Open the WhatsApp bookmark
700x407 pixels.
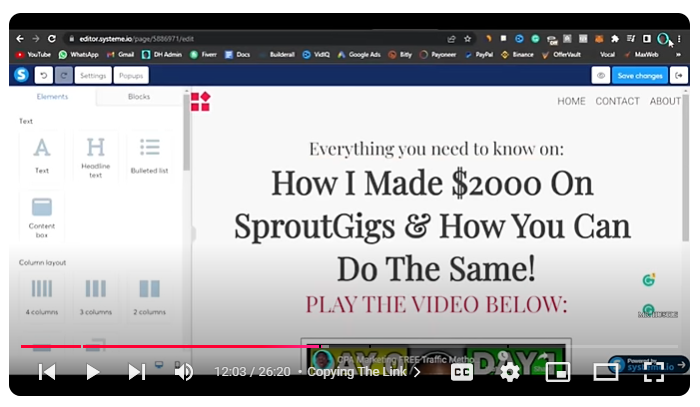(x=79, y=54)
